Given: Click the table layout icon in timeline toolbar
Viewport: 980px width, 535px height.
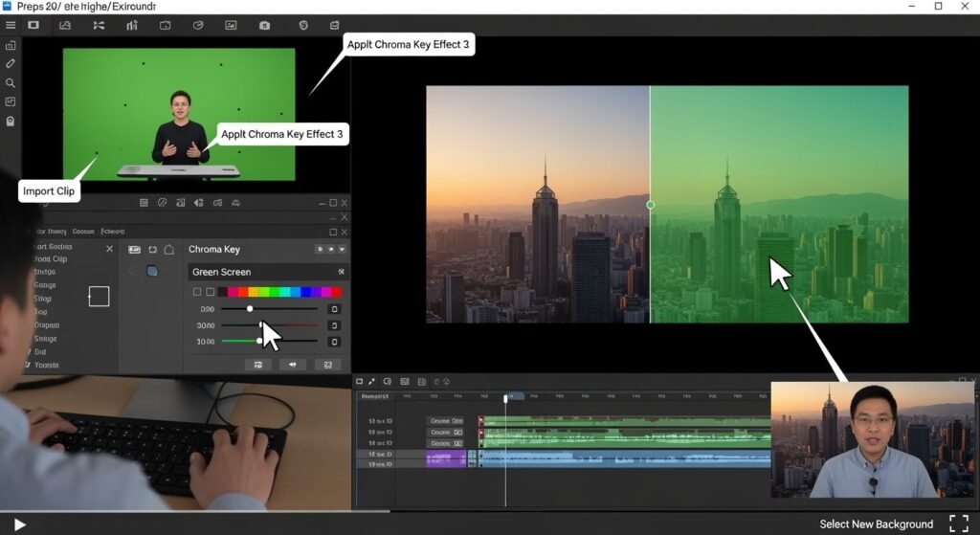Looking at the screenshot, I should [422, 381].
